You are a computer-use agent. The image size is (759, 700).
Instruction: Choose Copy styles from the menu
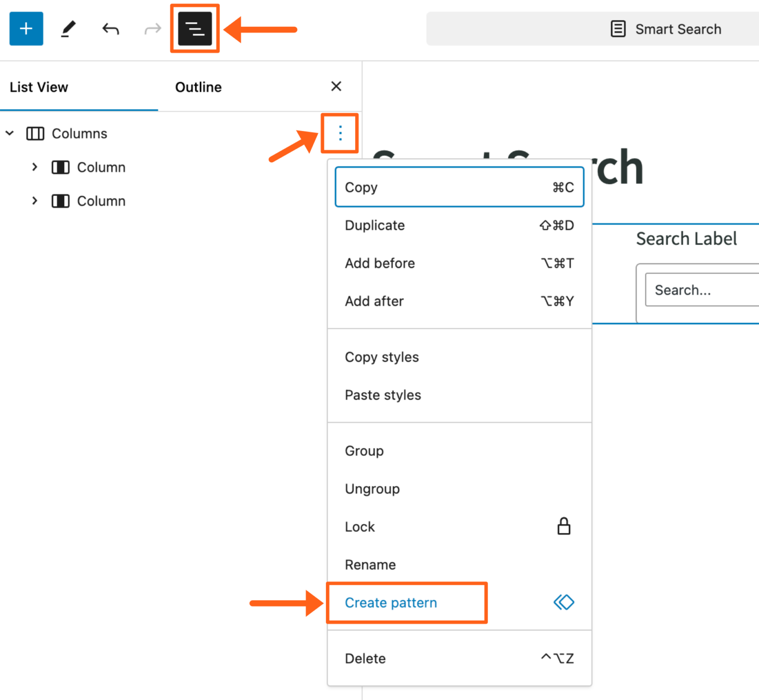[x=382, y=357]
